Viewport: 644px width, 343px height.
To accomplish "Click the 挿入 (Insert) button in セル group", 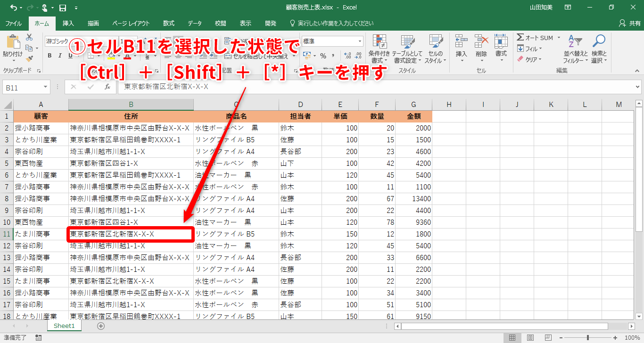I will [x=462, y=49].
